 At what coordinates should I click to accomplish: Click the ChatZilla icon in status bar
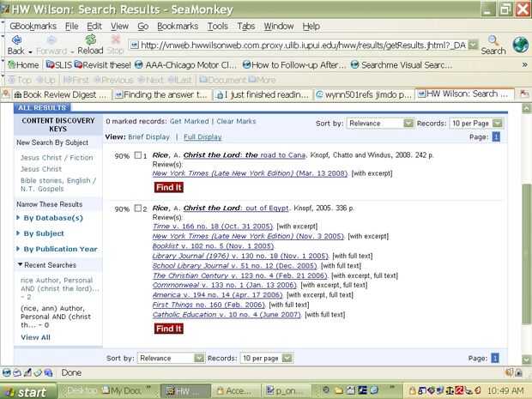pos(48,372)
